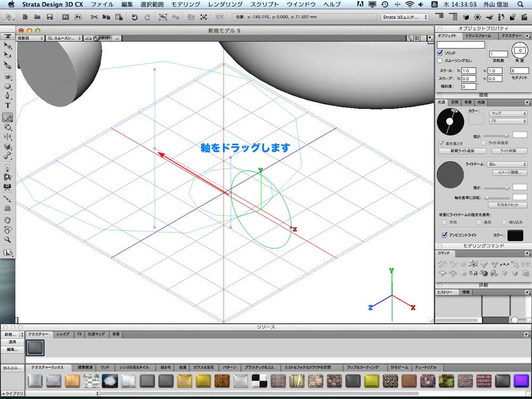The width and height of the screenshot is (532, 399).
Task: Toggle the アンビエントライト checkbox
Action: pyautogui.click(x=444, y=235)
